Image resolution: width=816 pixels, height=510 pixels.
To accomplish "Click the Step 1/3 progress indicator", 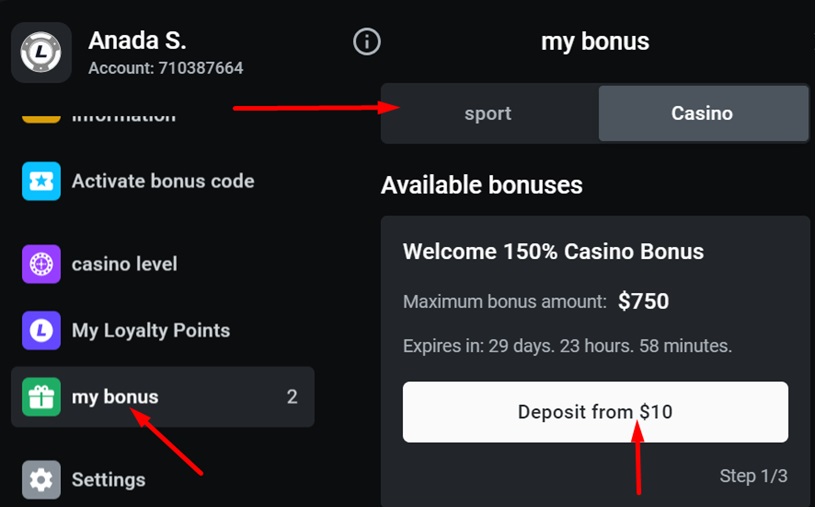I will pyautogui.click(x=753, y=476).
